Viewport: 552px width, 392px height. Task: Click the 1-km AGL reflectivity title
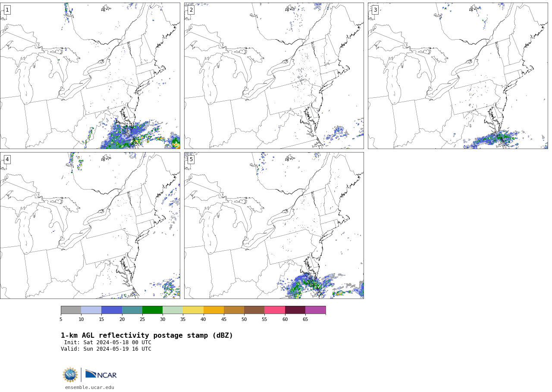pyautogui.click(x=147, y=336)
